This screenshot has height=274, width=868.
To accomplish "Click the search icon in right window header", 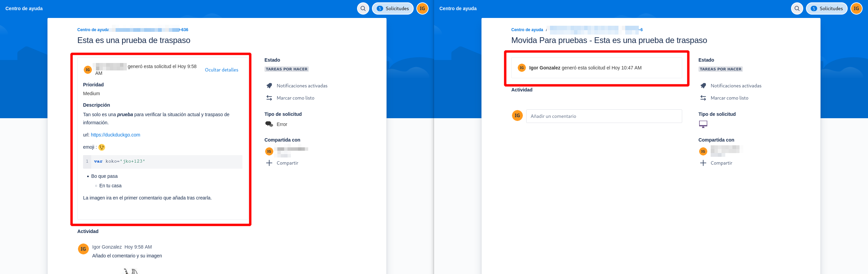I will coord(797,8).
